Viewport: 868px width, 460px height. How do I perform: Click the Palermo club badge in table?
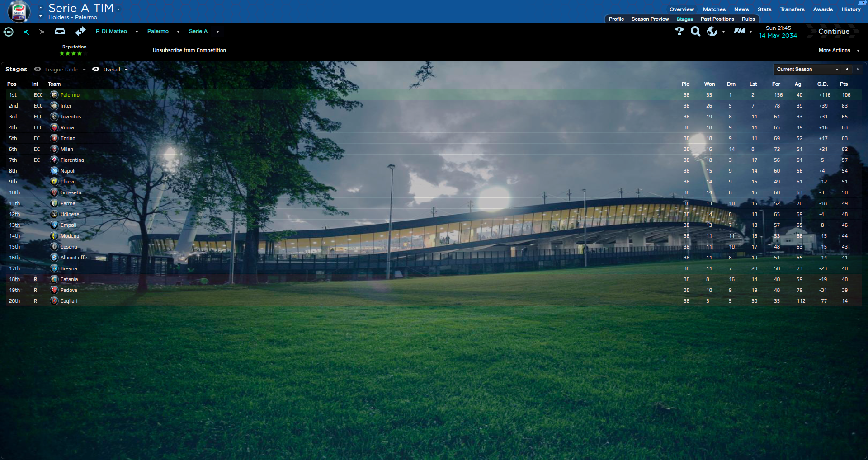coord(54,95)
